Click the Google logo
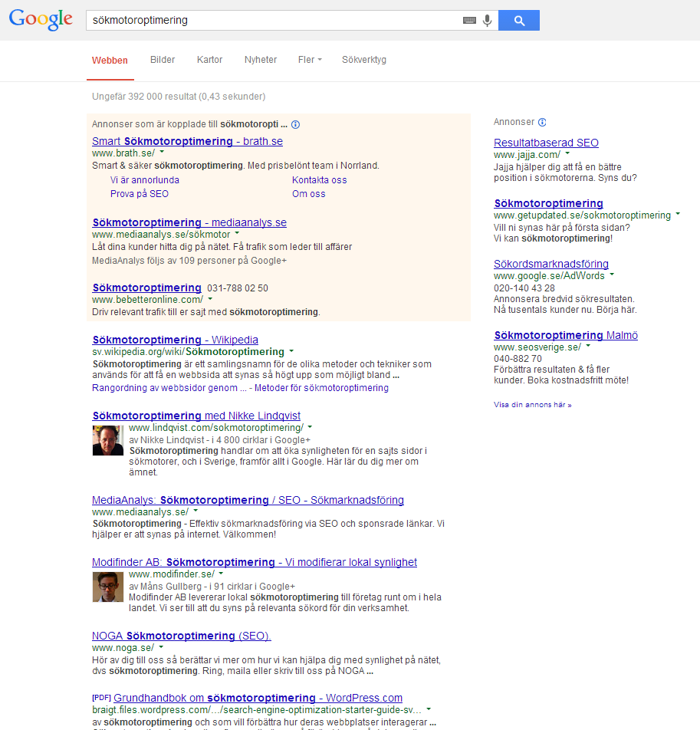Image resolution: width=700 pixels, height=730 pixels. tap(41, 20)
